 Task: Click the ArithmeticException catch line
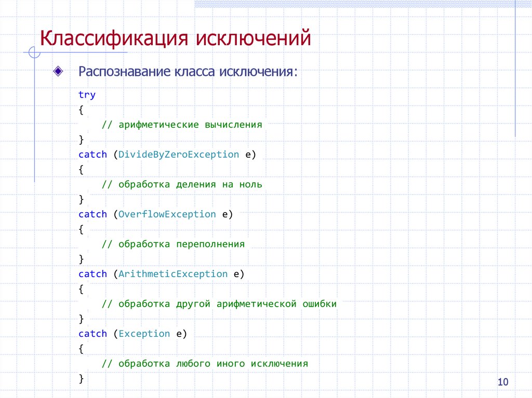(x=161, y=273)
